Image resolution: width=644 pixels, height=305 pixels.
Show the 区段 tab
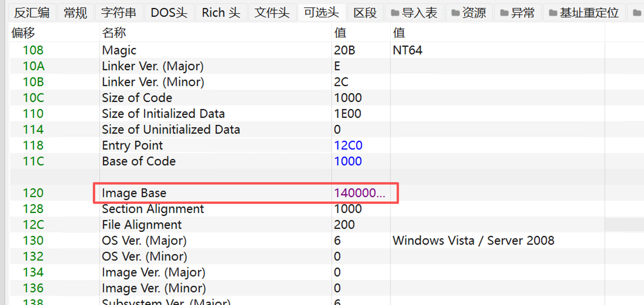pyautogui.click(x=365, y=13)
